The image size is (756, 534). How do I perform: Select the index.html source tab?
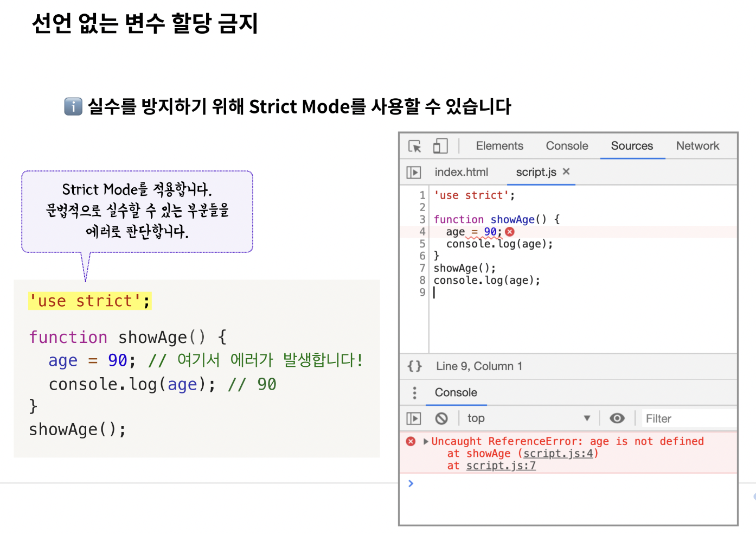(462, 171)
